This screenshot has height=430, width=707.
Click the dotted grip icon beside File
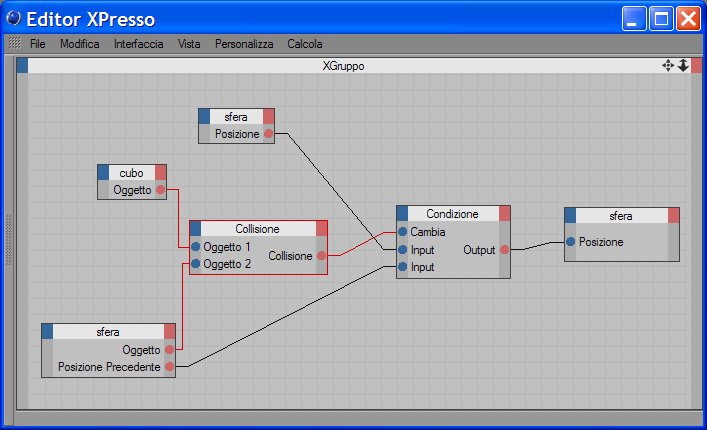pos(15,43)
